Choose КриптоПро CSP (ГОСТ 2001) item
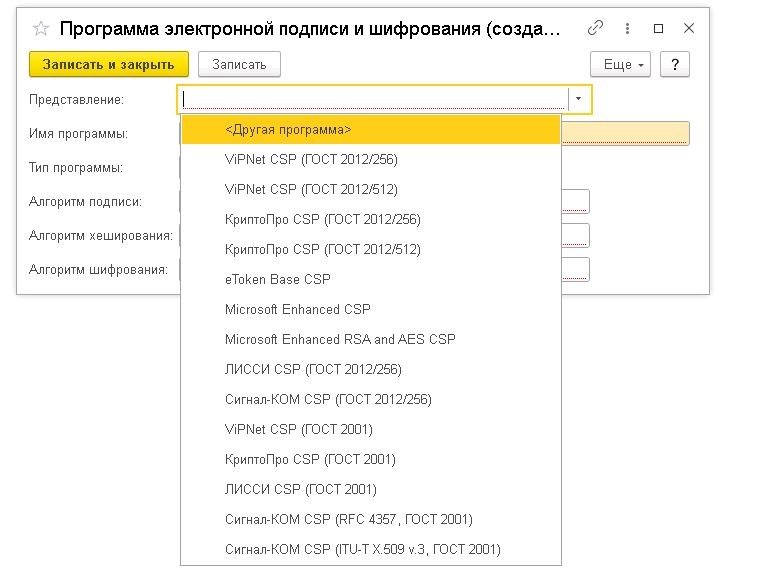Screen dimensions: 757x575 (310, 459)
